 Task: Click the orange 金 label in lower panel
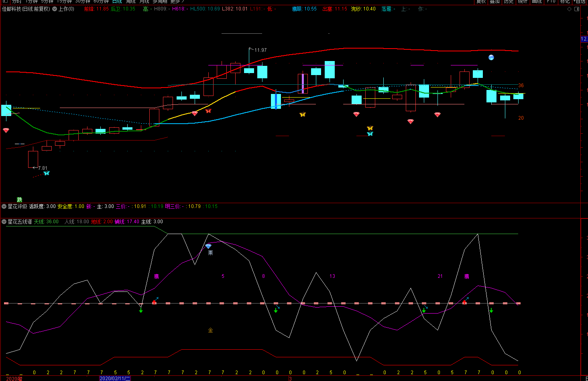pyautogui.click(x=210, y=330)
